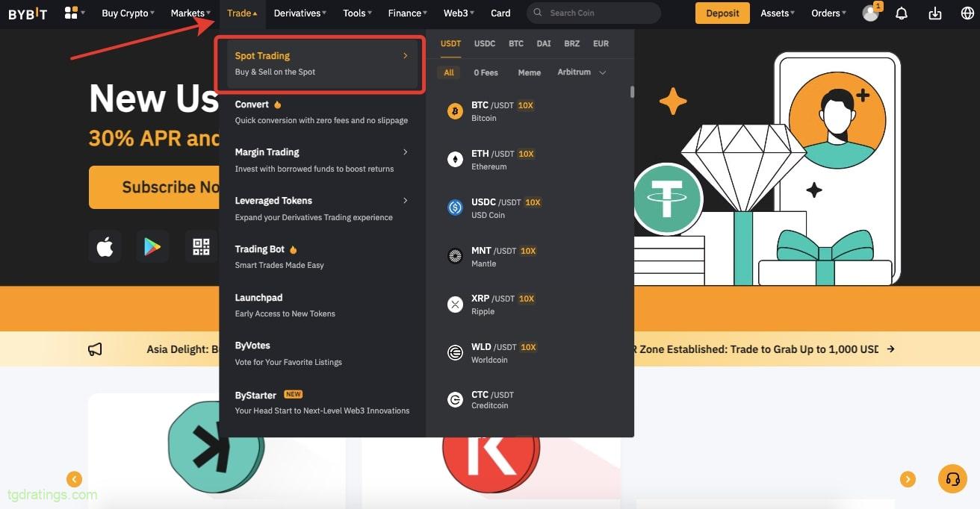Image resolution: width=980 pixels, height=509 pixels.
Task: Click the Mantle coin icon
Action: pos(455,256)
